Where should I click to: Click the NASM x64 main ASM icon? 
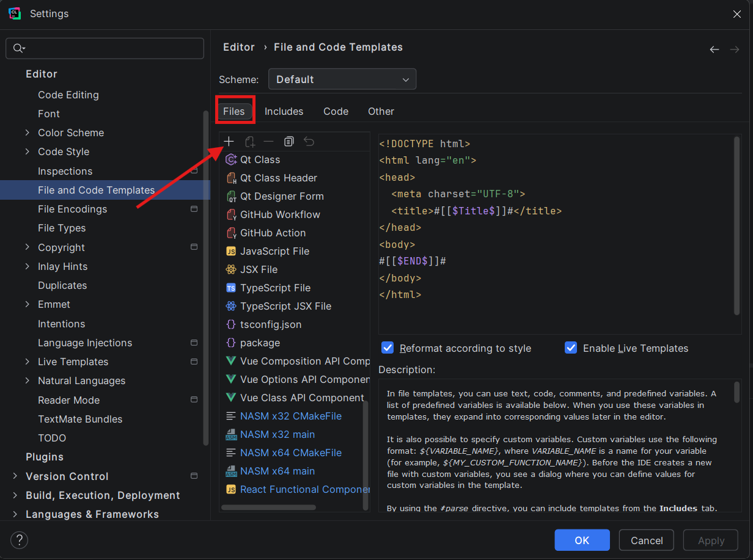click(231, 471)
